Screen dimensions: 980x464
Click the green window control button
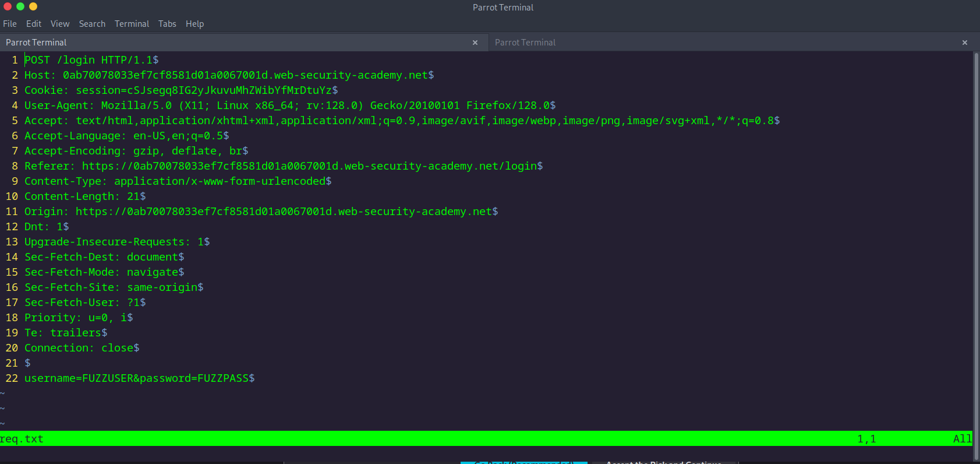pyautogui.click(x=20, y=6)
